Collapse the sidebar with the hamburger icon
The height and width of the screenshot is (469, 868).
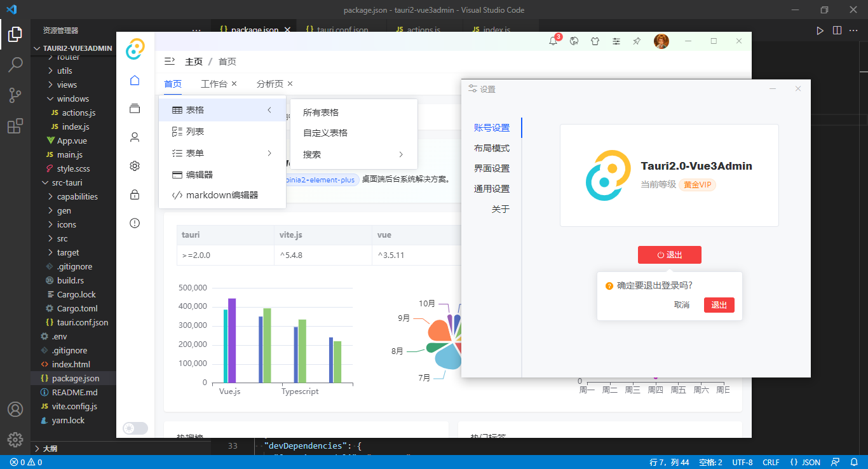(169, 61)
